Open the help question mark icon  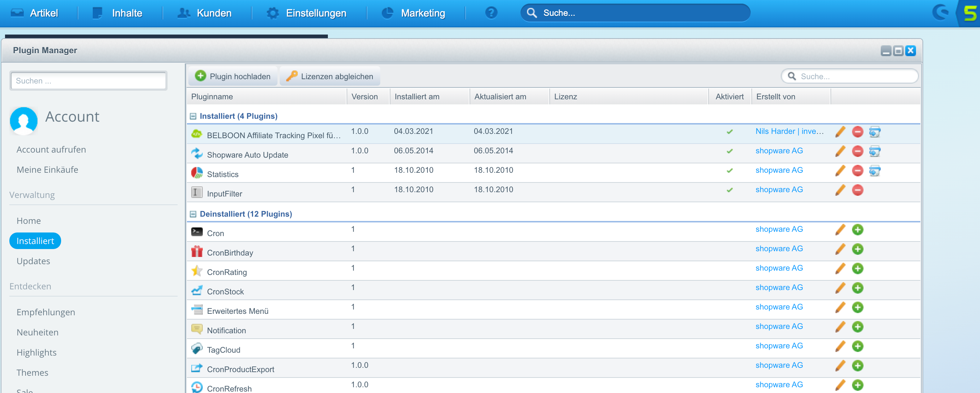(x=491, y=13)
